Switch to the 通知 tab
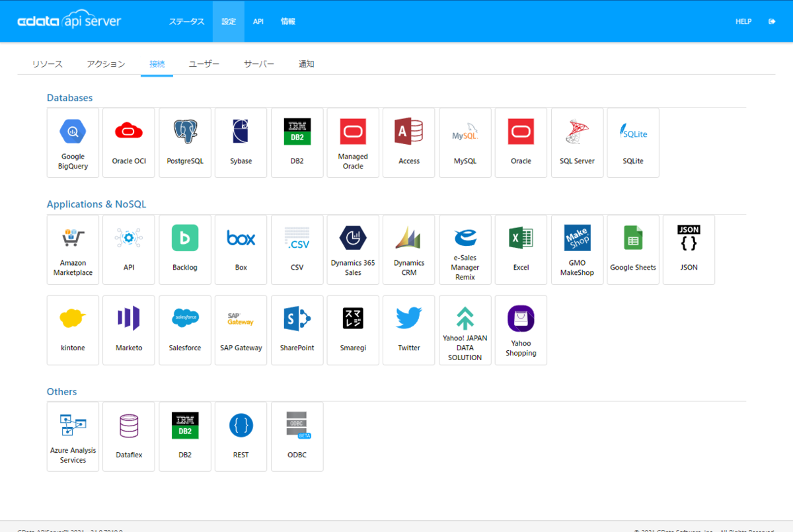Viewport: 793px width, 532px height. [307, 64]
